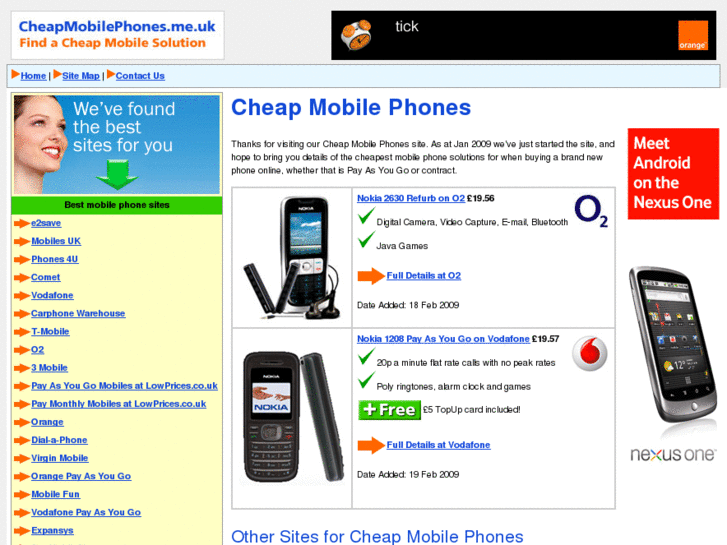Visit the Carphone Warehouse sidebar link
This screenshot has height=545, width=727.
point(78,314)
